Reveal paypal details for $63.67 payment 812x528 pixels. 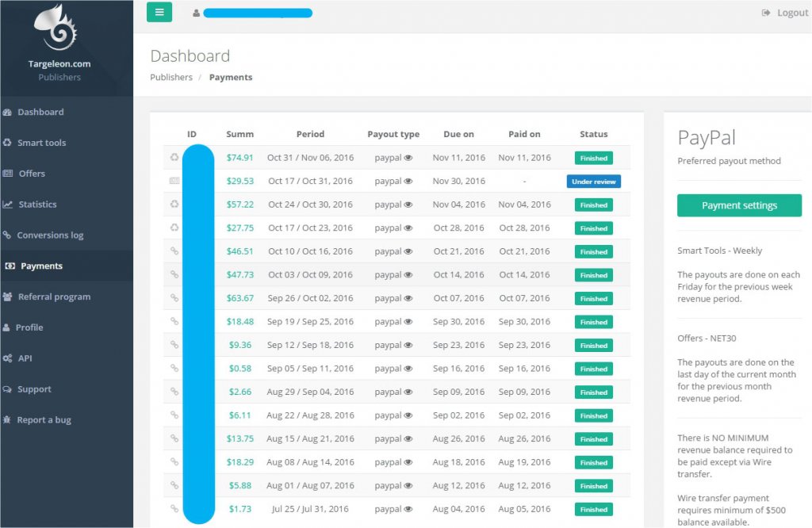pos(408,299)
